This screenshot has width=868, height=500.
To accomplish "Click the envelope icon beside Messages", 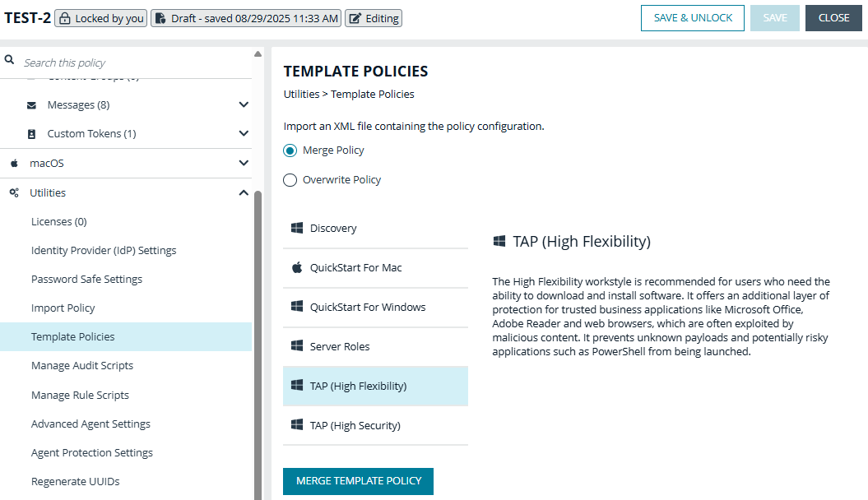I will pos(31,104).
